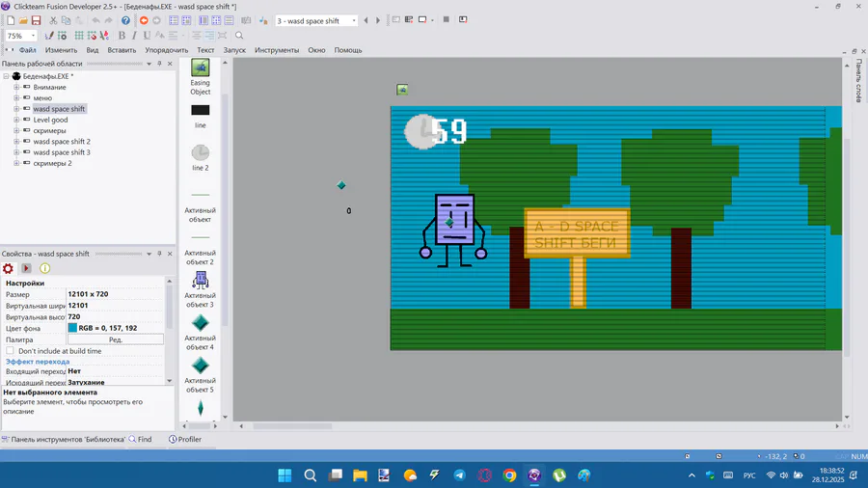Go to next frame arrow
The width and height of the screenshot is (868, 488).
pos(378,20)
